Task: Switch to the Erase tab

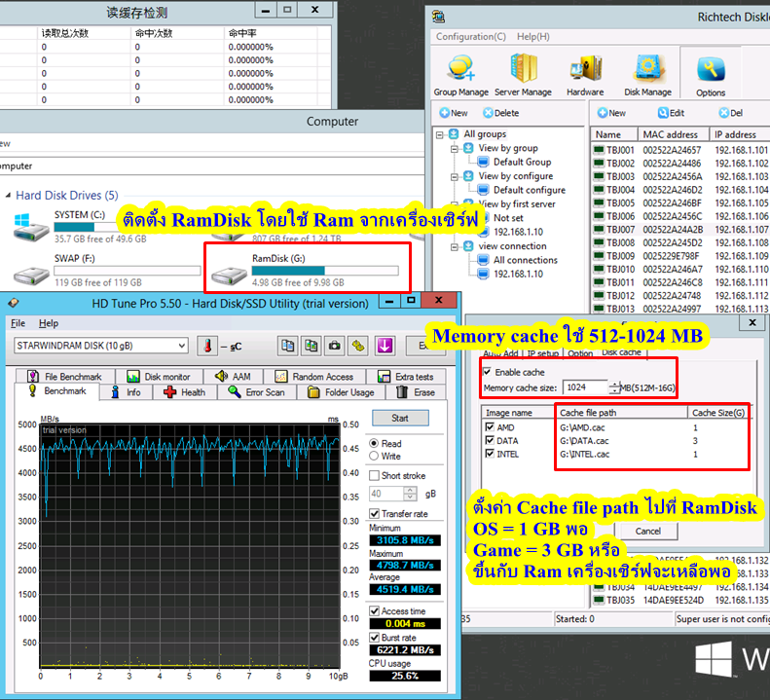Action: point(417,392)
